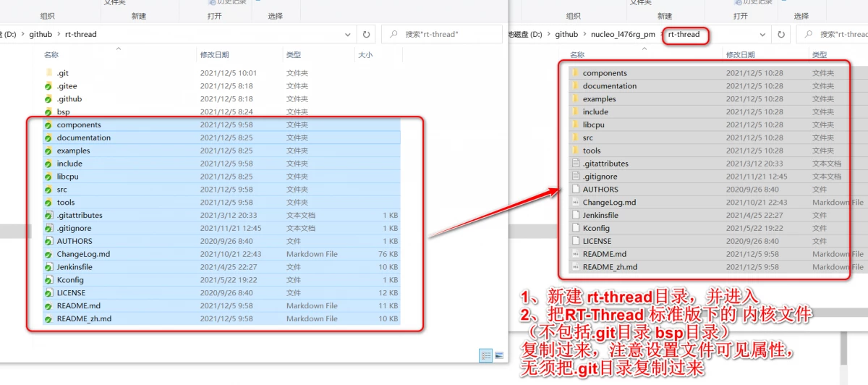Image resolution: width=868 pixels, height=385 pixels.
Task: Click the components folder icon in left window
Action: (48, 125)
